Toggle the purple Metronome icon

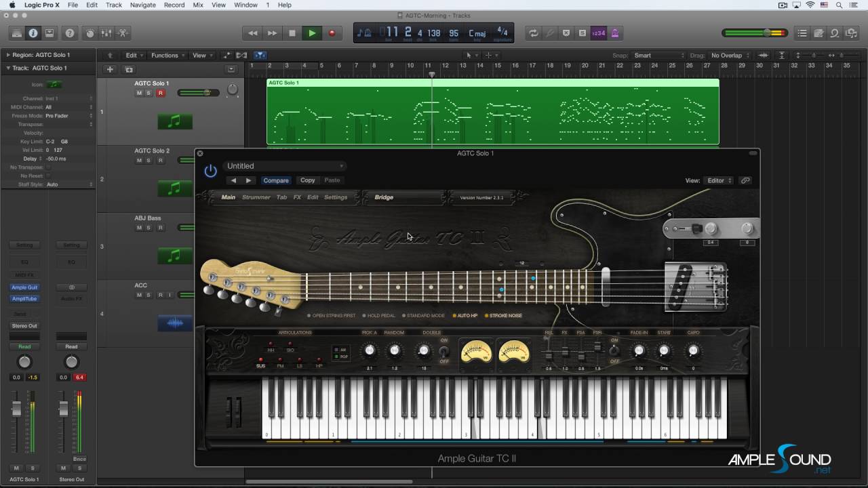click(x=615, y=33)
